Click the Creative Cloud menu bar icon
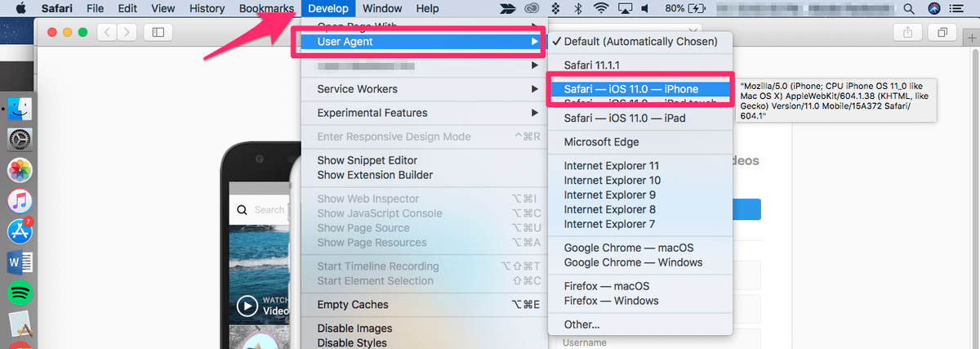 pos(531,9)
